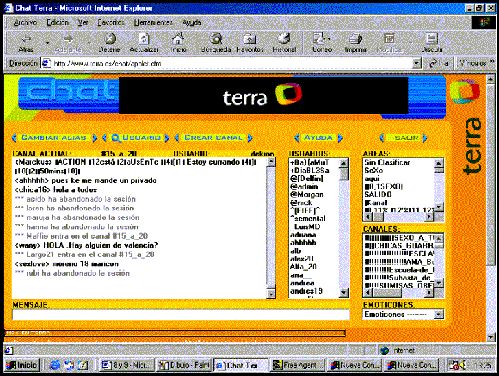The image size is (499, 376).
Task: Click the Terra logo in the top right corner
Action: [x=465, y=91]
